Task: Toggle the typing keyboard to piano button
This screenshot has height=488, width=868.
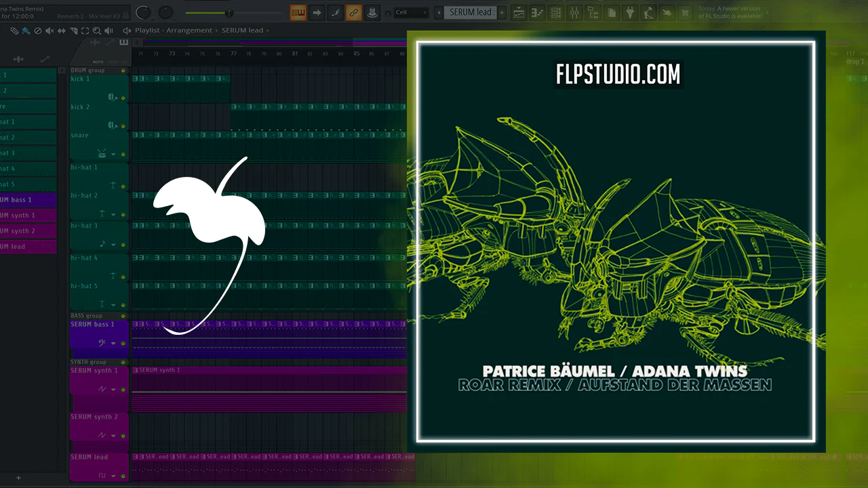Action: coord(298,12)
